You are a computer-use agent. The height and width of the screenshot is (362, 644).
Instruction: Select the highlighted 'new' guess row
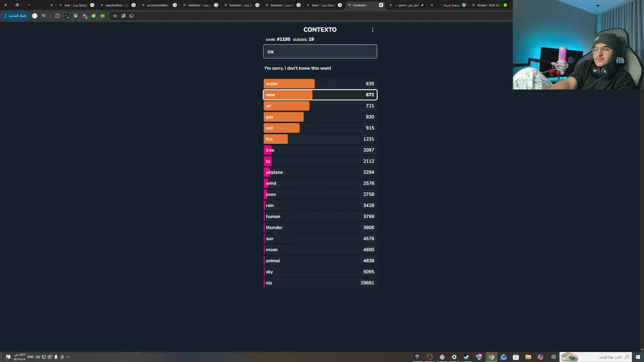point(320,95)
